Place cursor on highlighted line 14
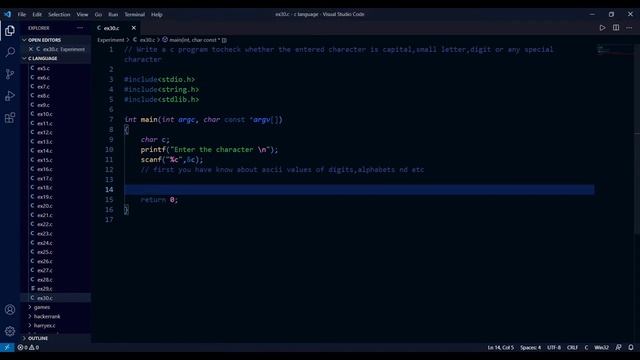640x360 pixels. pos(359,189)
